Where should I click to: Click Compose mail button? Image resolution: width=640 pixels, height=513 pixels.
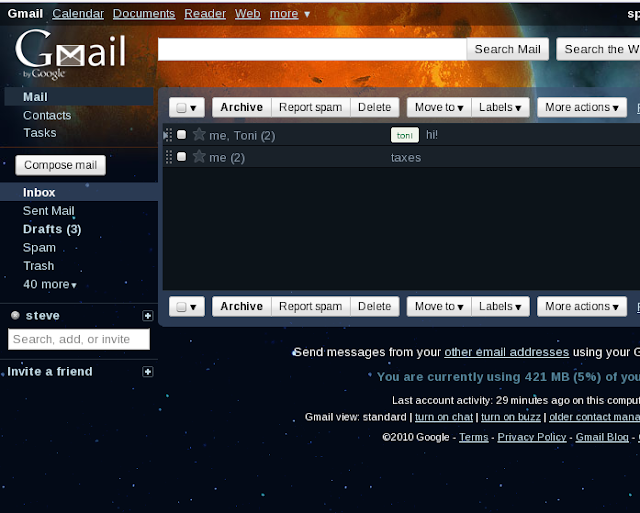point(60,165)
